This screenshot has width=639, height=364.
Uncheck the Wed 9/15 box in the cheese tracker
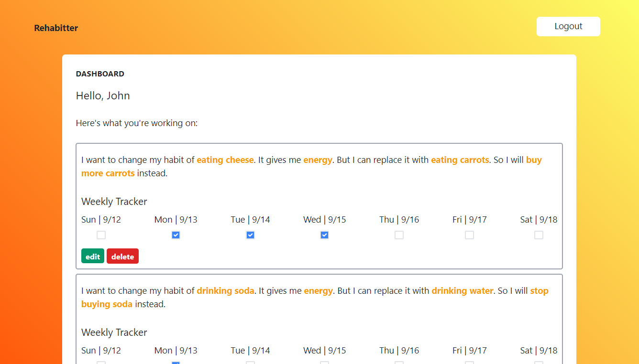(324, 235)
